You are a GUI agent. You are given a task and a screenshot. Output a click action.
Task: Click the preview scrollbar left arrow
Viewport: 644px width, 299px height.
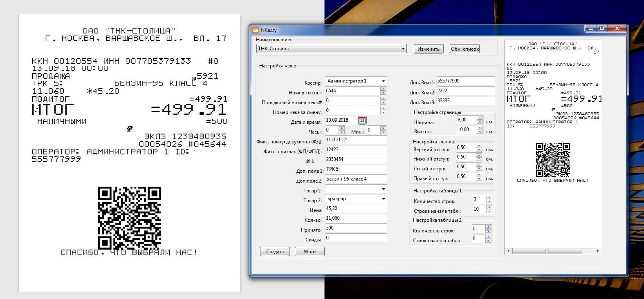[508, 251]
